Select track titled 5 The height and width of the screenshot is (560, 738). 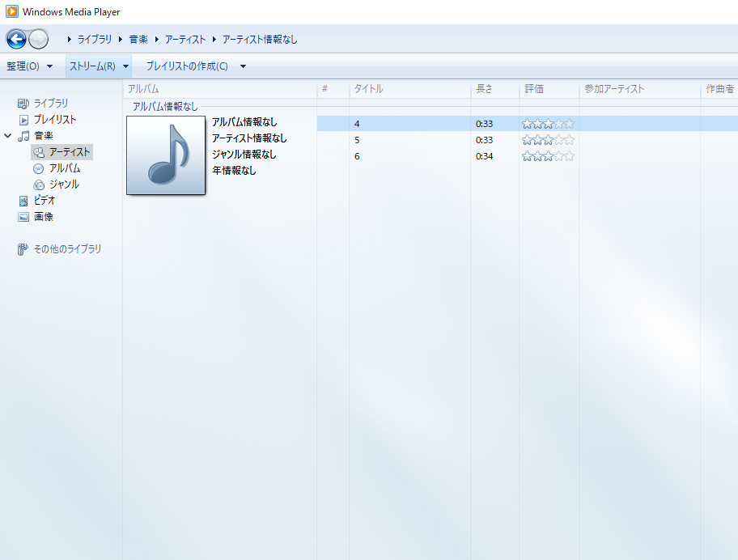click(x=357, y=140)
